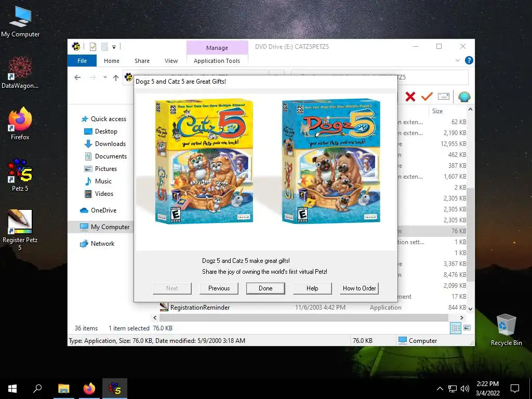
Task: Click the Done button in dialog
Action: coord(265,288)
